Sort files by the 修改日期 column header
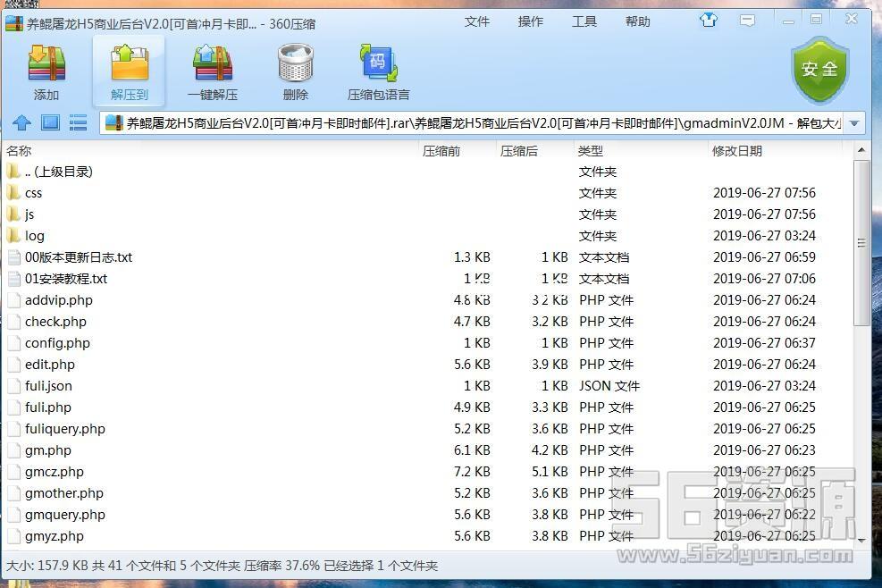 tap(737, 151)
